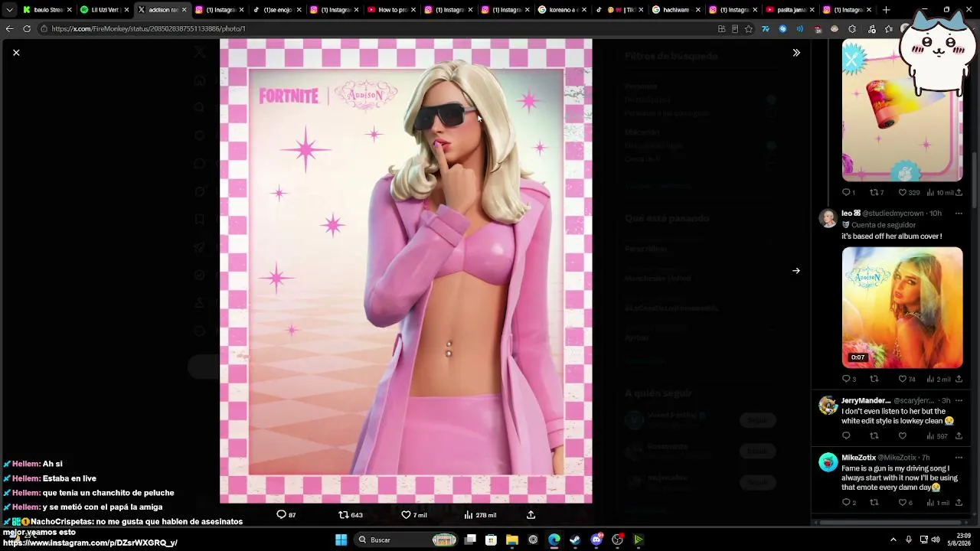Image resolution: width=980 pixels, height=551 pixels.
Task: Open more options on JerryMander's reply
Action: pyautogui.click(x=958, y=400)
